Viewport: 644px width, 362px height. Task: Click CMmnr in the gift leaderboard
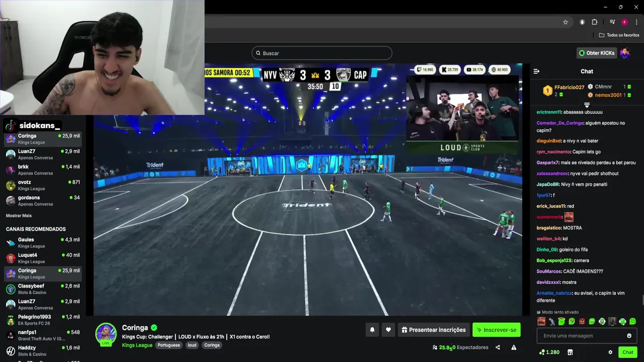point(603,87)
